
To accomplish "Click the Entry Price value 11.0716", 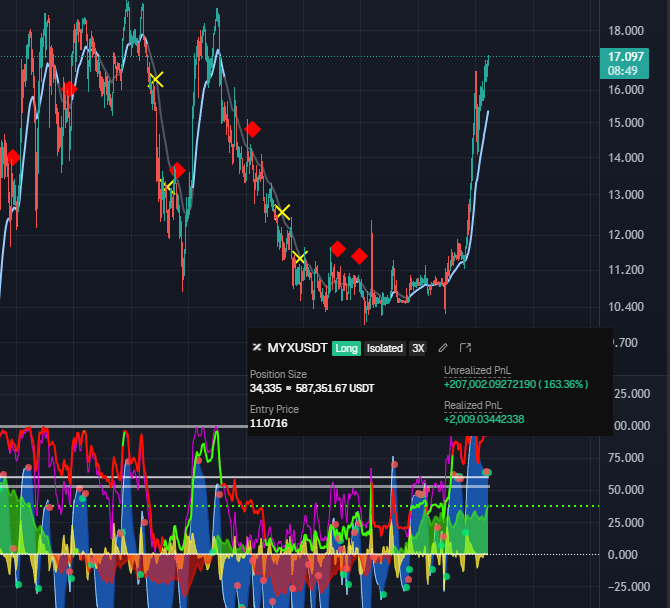I will 269,423.
